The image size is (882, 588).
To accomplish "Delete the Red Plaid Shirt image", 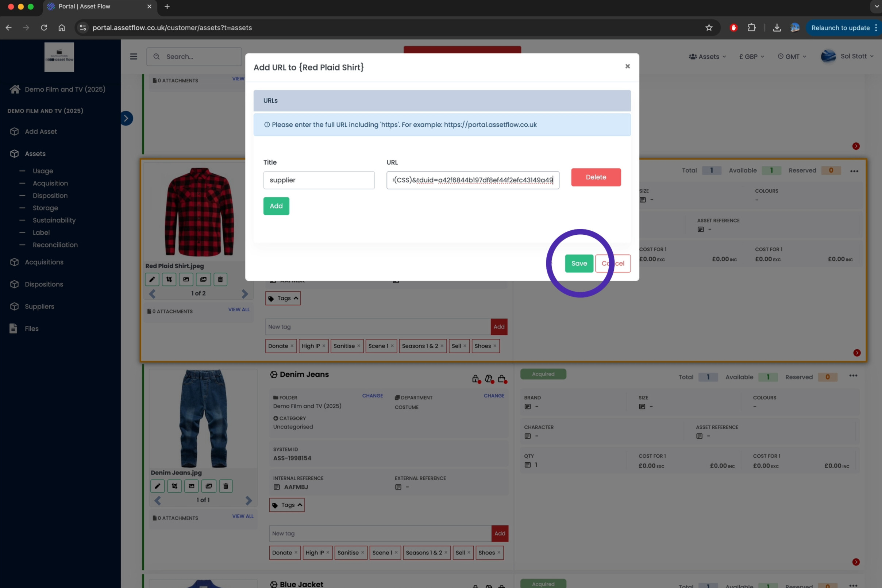I will (x=220, y=279).
